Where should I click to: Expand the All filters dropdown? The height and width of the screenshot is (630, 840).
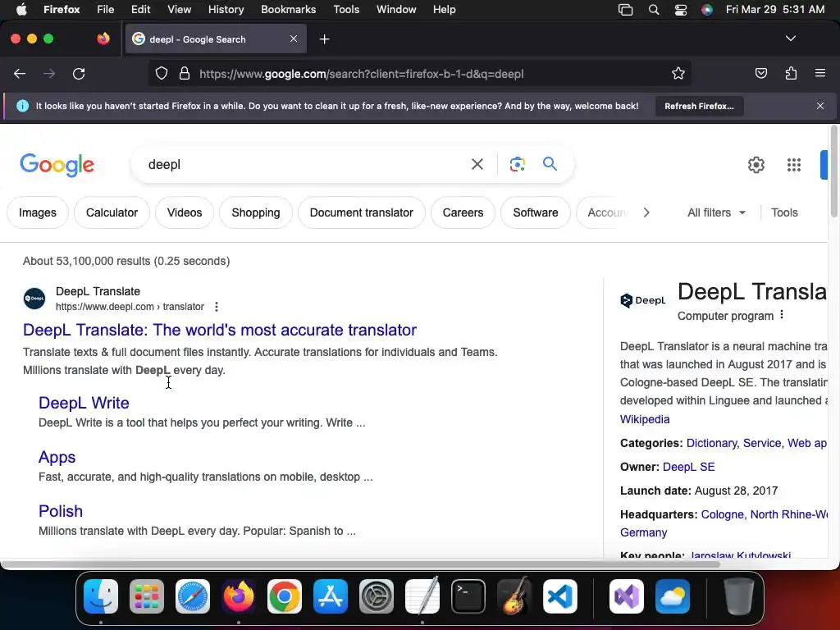click(x=716, y=212)
